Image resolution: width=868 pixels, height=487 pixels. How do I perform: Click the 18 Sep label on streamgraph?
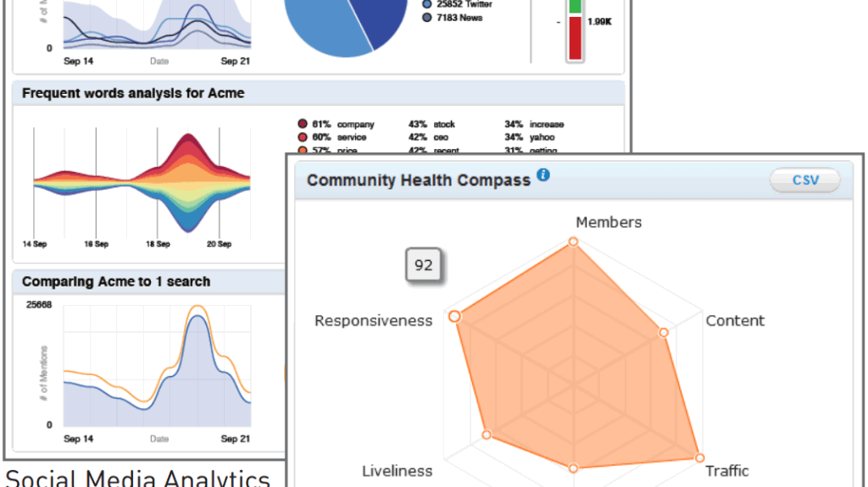click(x=158, y=244)
